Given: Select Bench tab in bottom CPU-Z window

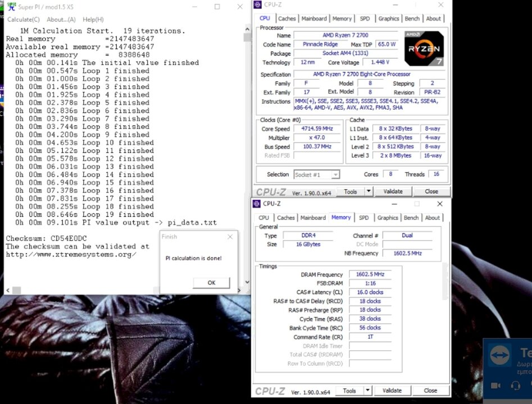Looking at the screenshot, I should (x=411, y=218).
